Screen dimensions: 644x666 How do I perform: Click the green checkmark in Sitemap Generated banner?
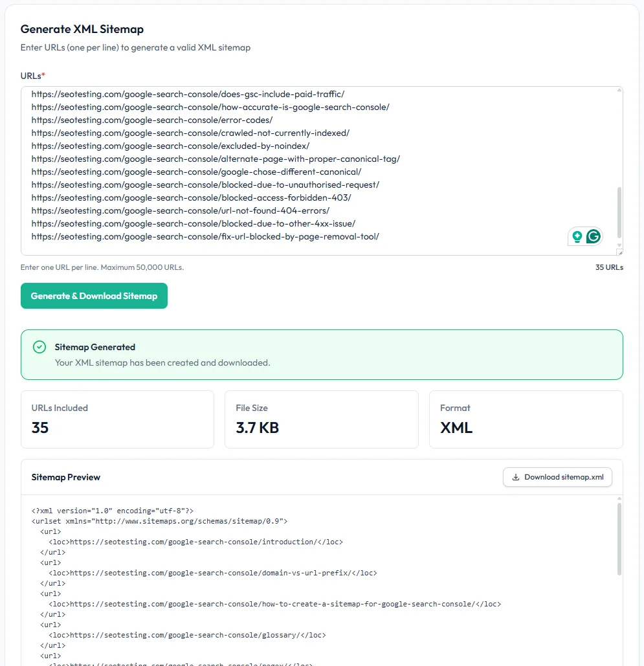[x=39, y=347]
